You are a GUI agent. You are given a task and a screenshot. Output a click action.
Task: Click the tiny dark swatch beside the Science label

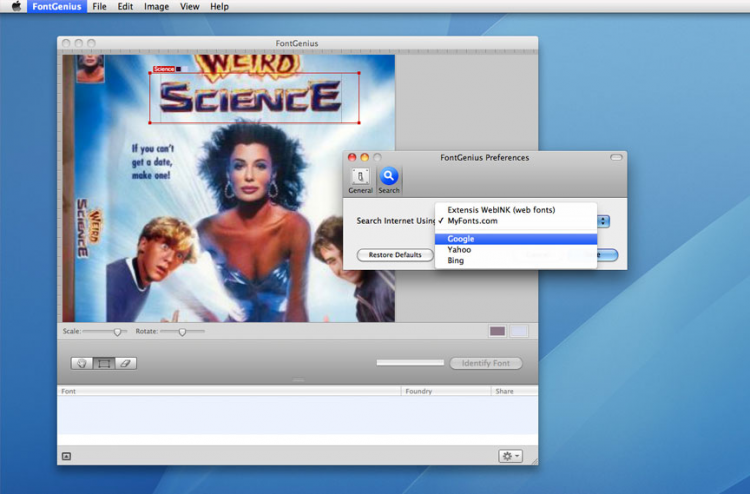click(x=178, y=69)
